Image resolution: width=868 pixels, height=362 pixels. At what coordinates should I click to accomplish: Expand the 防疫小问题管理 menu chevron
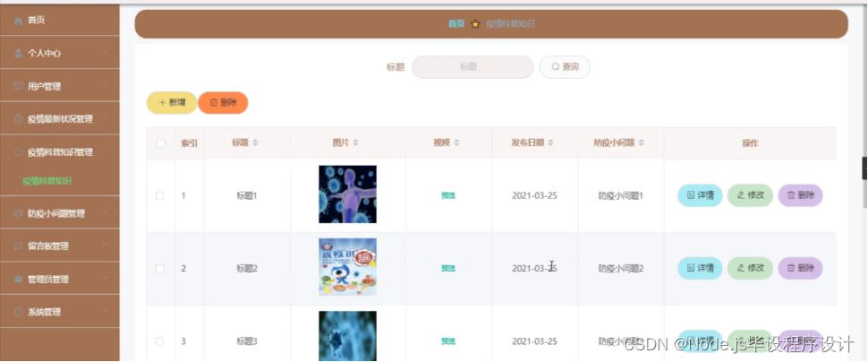(x=106, y=212)
